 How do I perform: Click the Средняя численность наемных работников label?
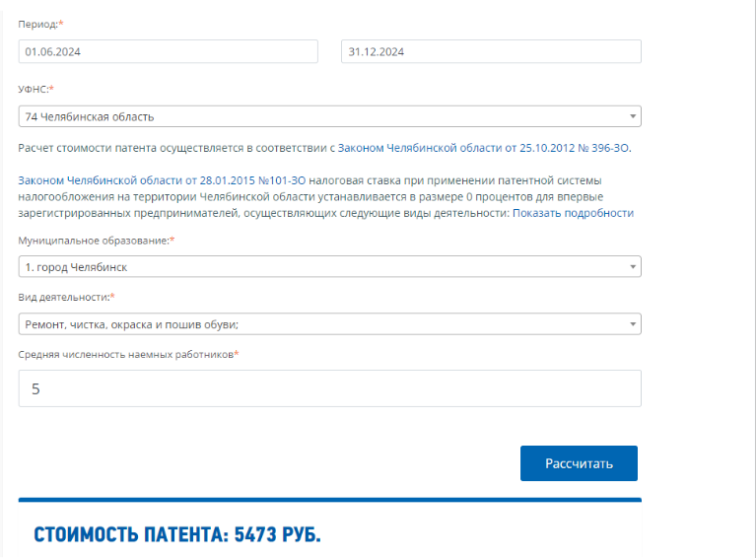pos(128,355)
